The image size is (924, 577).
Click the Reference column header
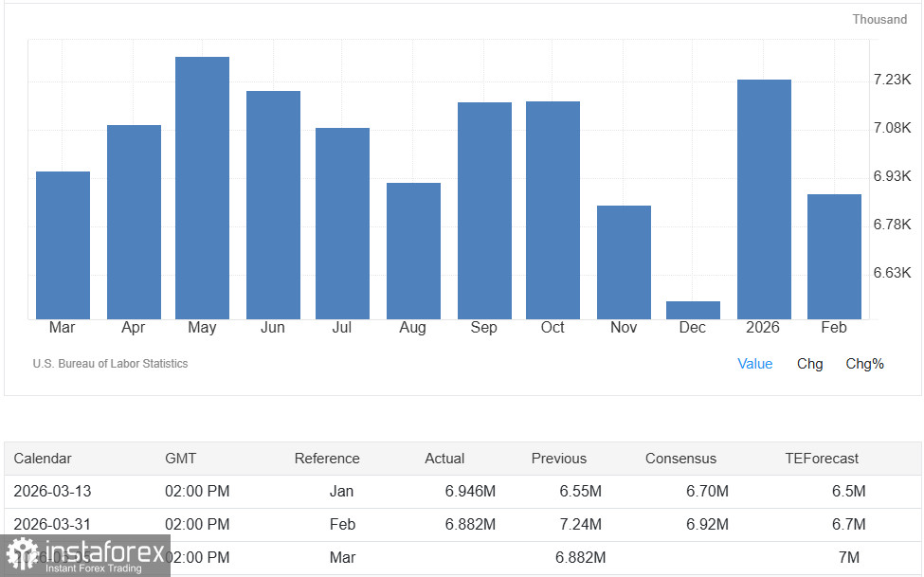[x=327, y=459]
